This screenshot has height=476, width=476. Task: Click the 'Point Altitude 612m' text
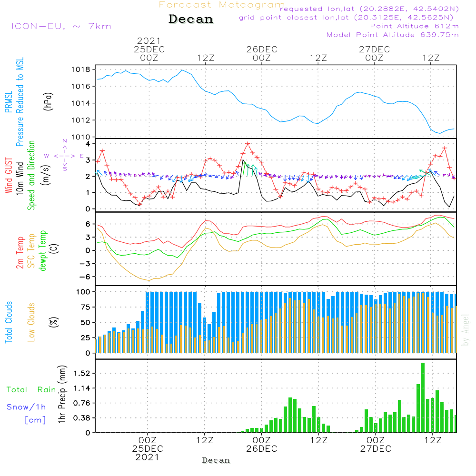point(415,26)
